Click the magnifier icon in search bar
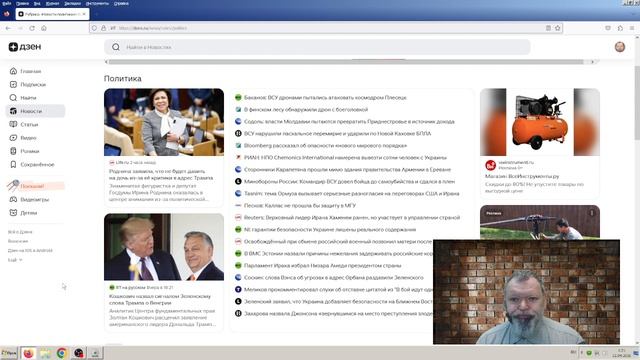Image resolution: width=640 pixels, height=360 pixels. pyautogui.click(x=116, y=47)
